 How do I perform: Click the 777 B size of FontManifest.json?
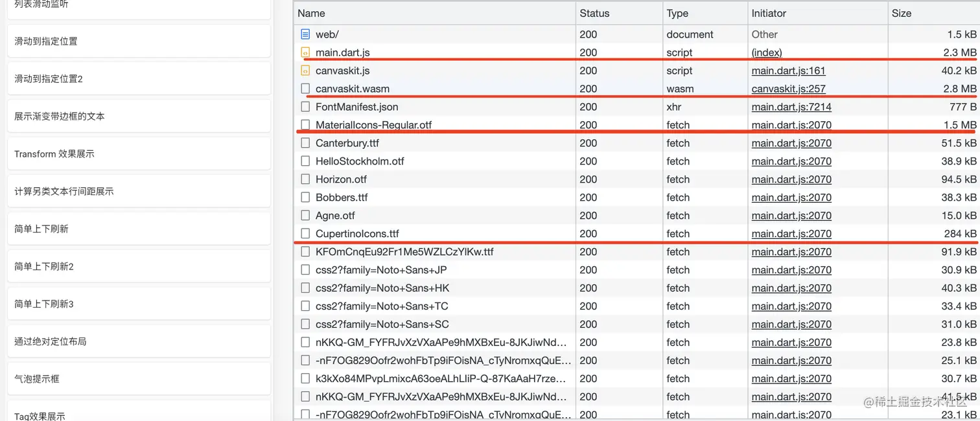tap(963, 107)
